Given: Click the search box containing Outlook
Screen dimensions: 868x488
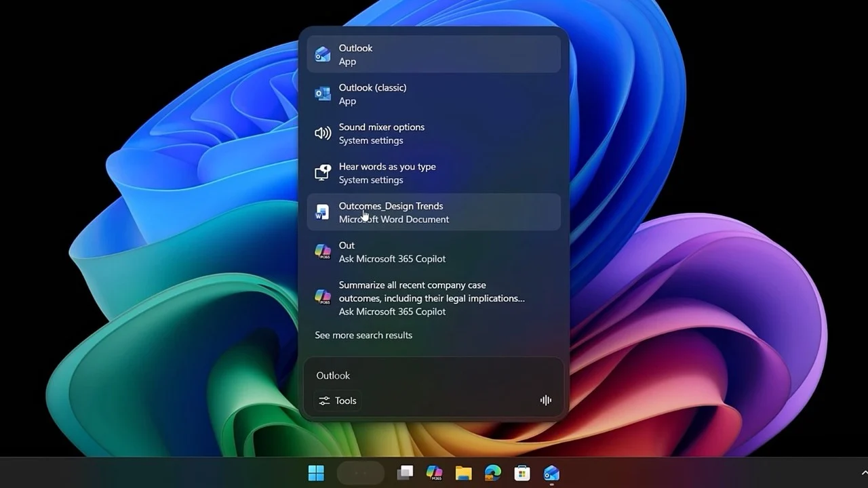Looking at the screenshot, I should click(433, 375).
